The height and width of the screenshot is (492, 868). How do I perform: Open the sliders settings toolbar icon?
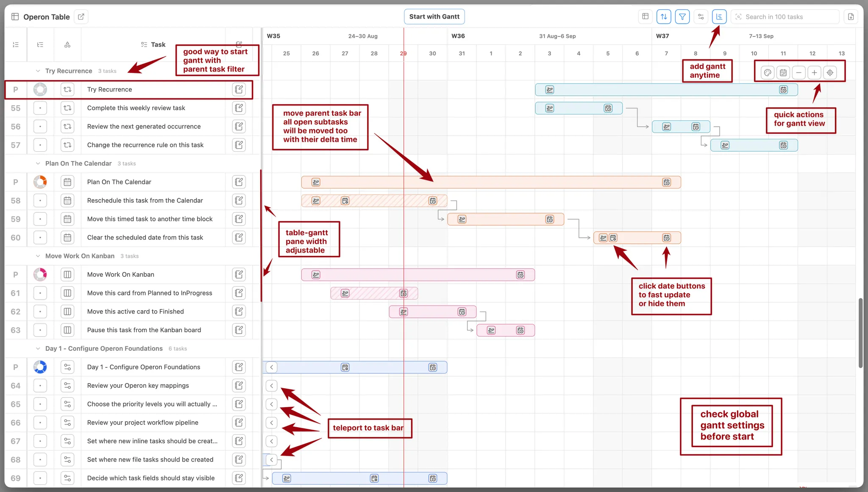[x=701, y=17]
